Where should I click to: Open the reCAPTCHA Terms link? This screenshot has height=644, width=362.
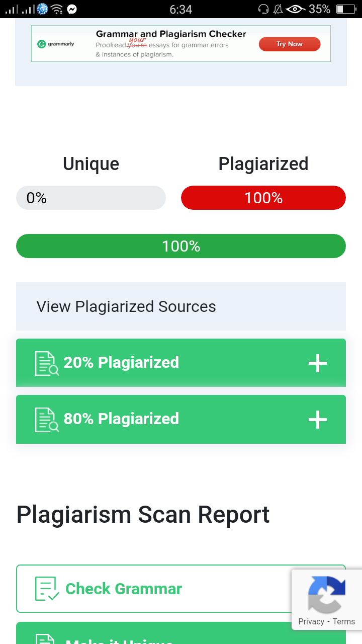pyautogui.click(x=344, y=621)
